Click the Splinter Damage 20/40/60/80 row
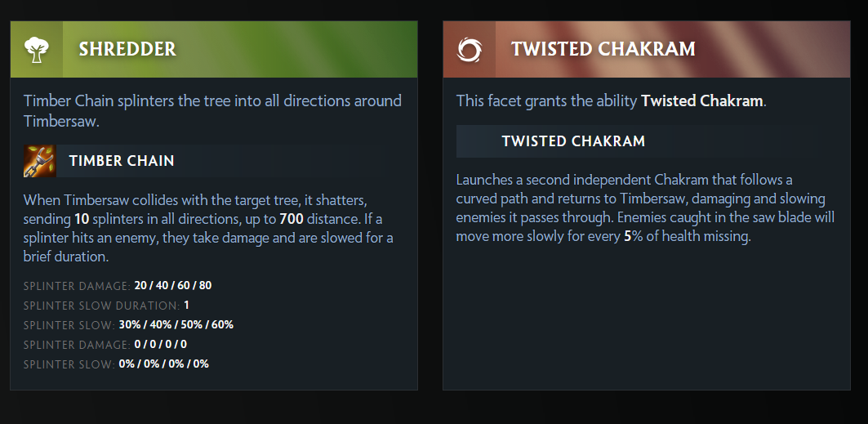The height and width of the screenshot is (424, 868). pos(118,286)
